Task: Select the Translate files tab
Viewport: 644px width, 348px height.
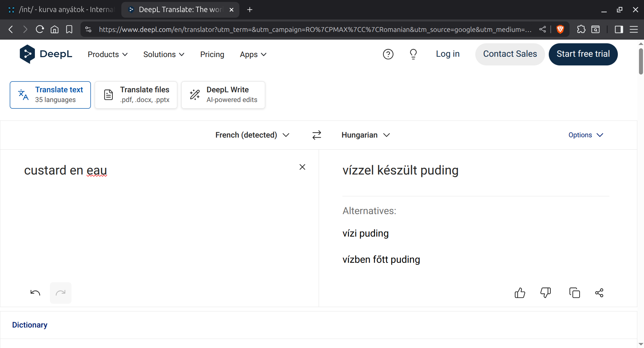Action: (136, 95)
